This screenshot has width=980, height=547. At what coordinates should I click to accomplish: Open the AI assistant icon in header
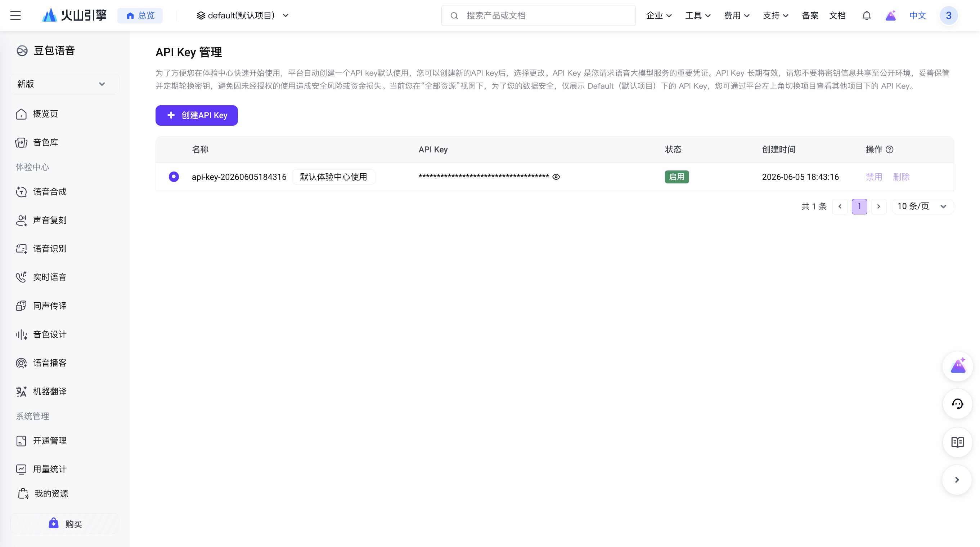tap(891, 15)
